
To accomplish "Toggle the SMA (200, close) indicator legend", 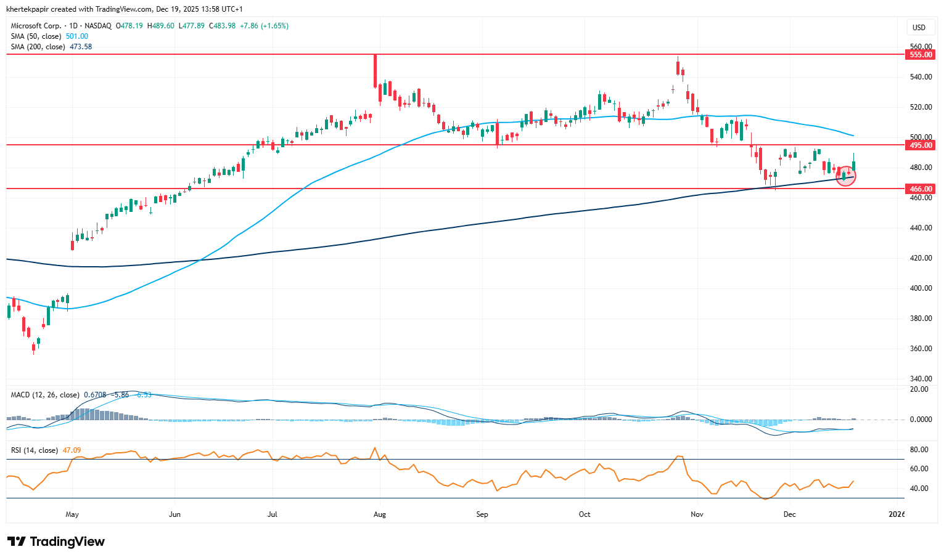I will (38, 47).
